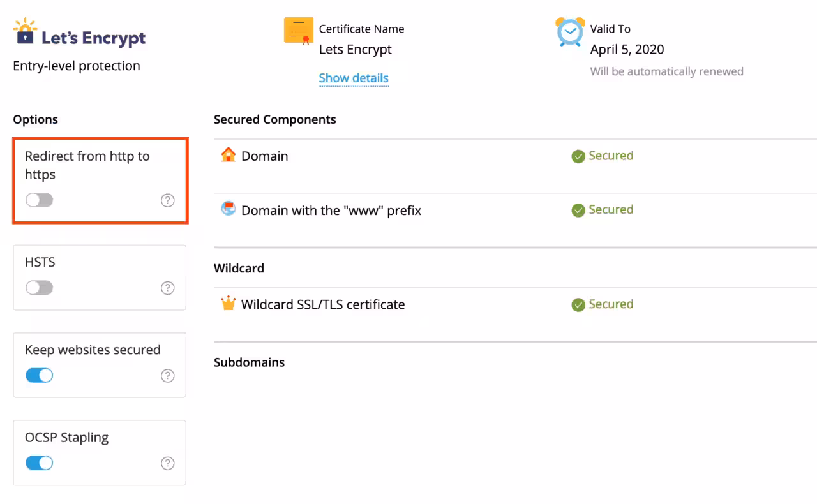Disable the Keep websites secured switch
The width and height of the screenshot is (817, 504).
[39, 375]
